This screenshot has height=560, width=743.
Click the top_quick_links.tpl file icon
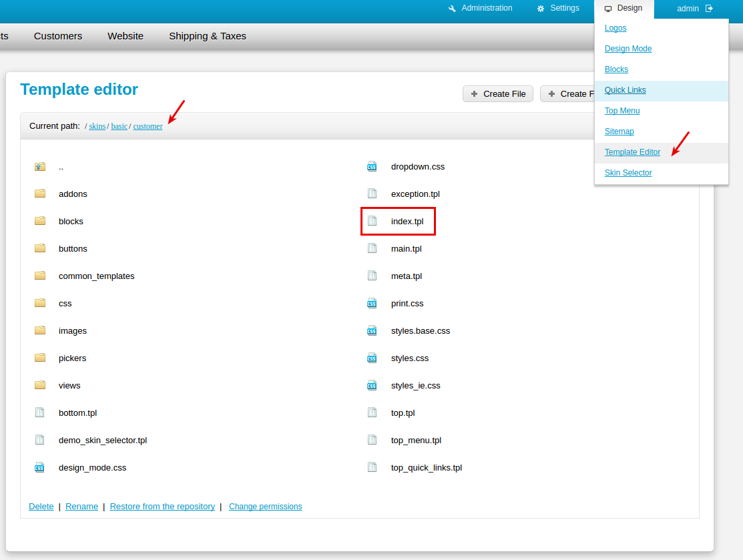point(373,467)
